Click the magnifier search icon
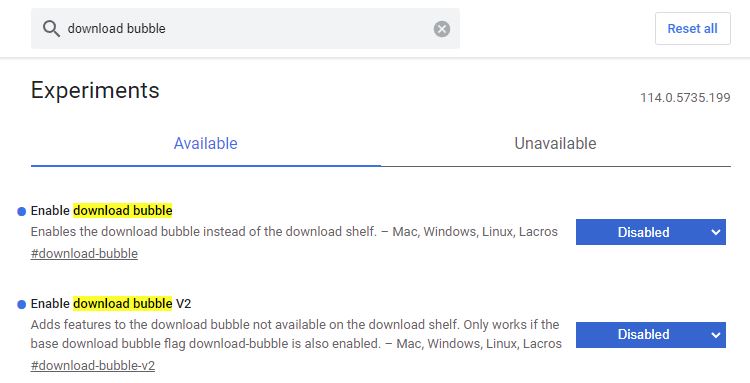Image resolution: width=750 pixels, height=383 pixels. point(51,29)
